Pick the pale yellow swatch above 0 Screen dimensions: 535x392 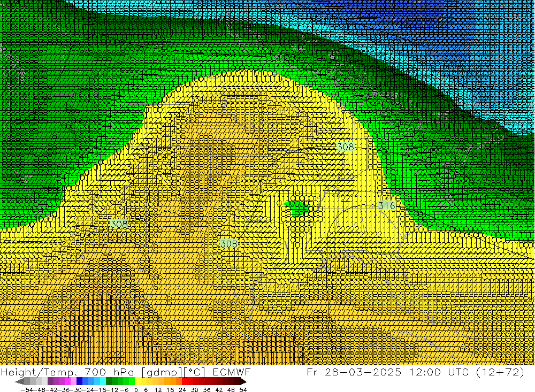pos(137,381)
